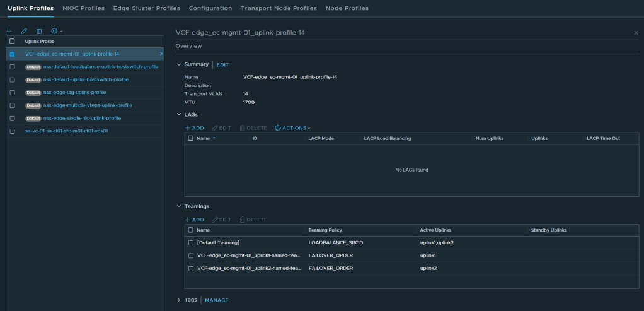This screenshot has height=311, width=644.
Task: Click the EDIT link next to Summary
Action: (223, 65)
